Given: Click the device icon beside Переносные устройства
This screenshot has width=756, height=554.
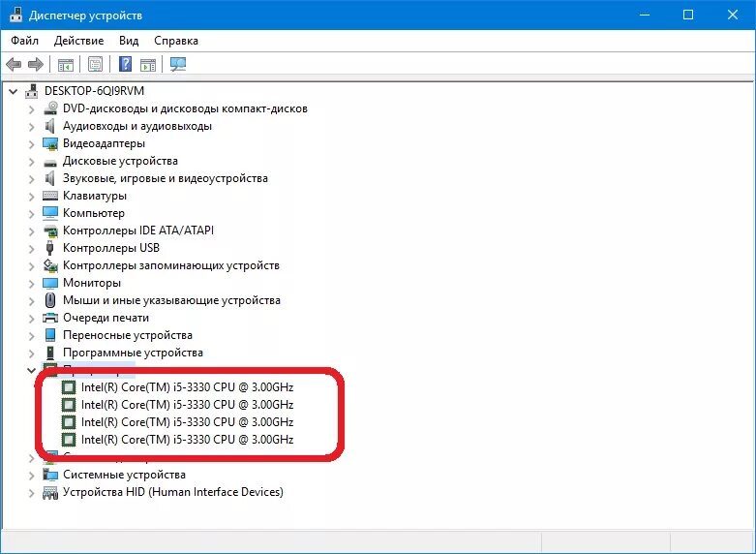Looking at the screenshot, I should click(x=50, y=335).
